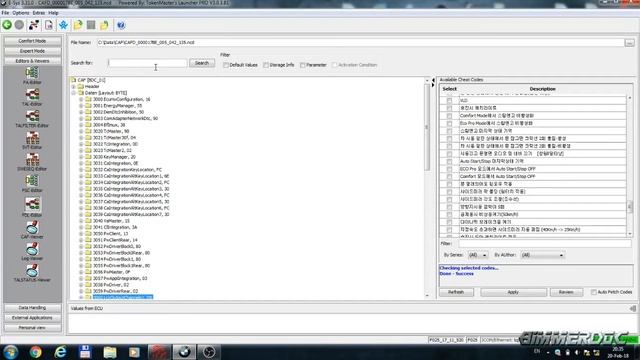Toggle the Auto Fetch Codes checkbox
Viewport: 640px width, 360px height.
point(593,292)
